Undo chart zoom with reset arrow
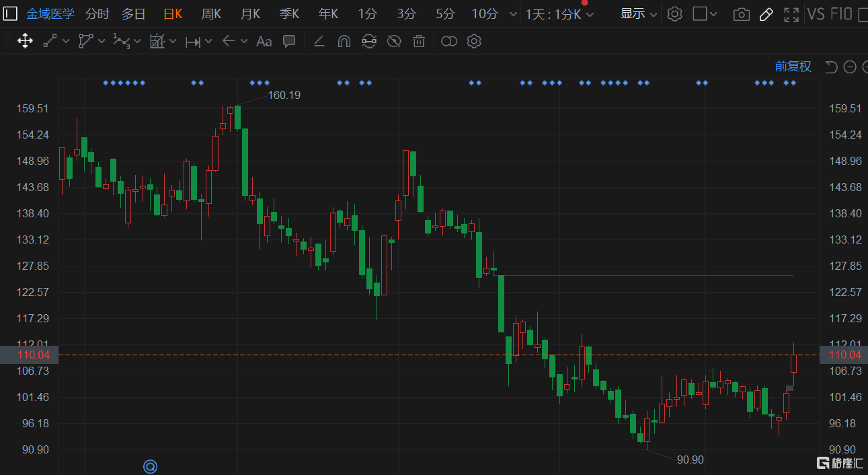This screenshot has width=868, height=475. [x=831, y=67]
